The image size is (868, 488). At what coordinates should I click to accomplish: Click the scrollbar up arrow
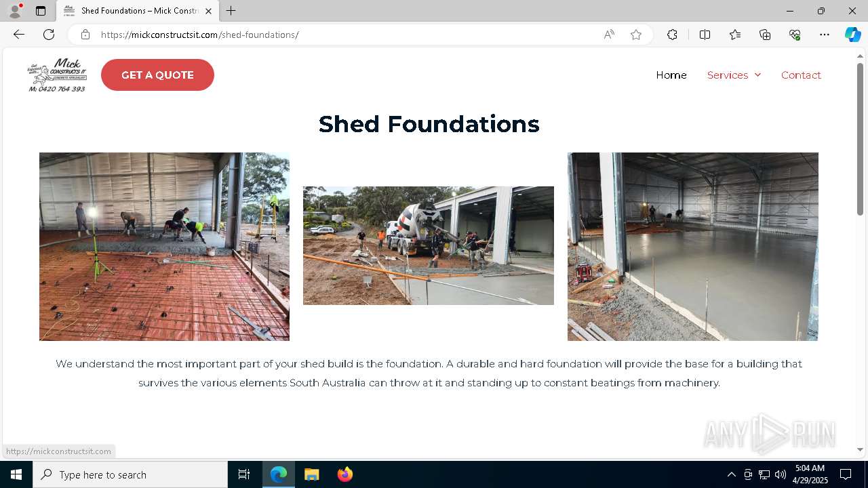(x=860, y=56)
